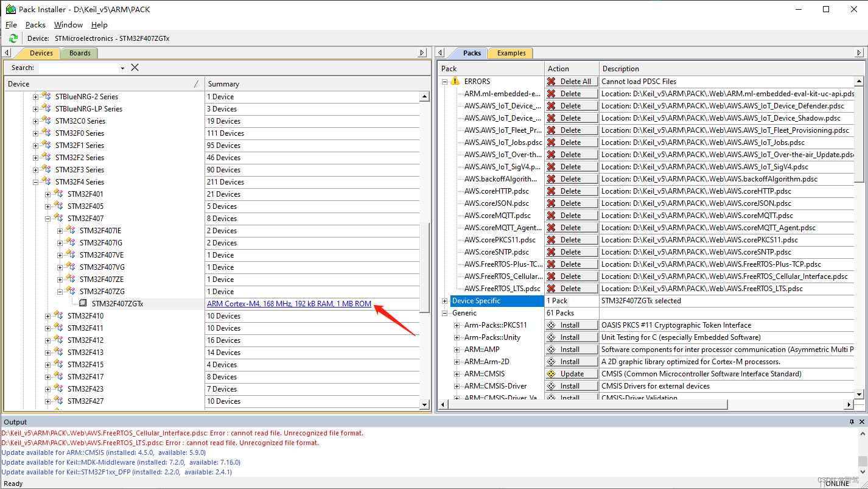
Task: Click the STM32F0 Series family icon
Action: tap(47, 133)
